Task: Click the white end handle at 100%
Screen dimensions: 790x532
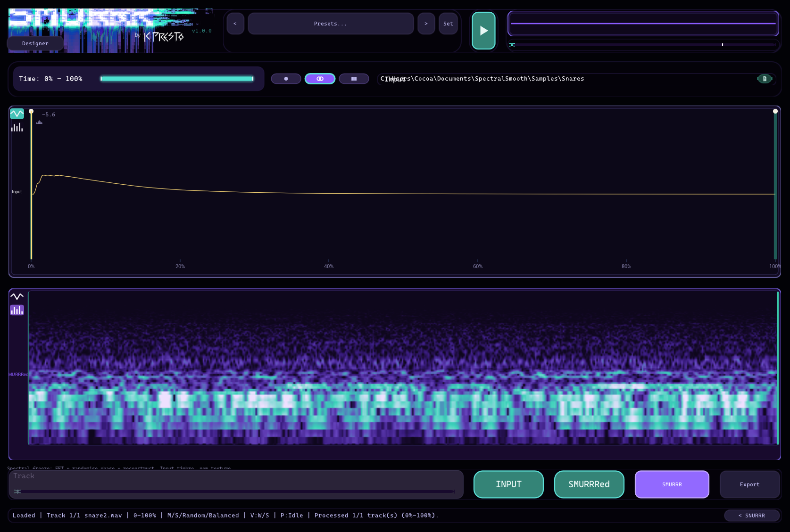Action: pos(775,111)
